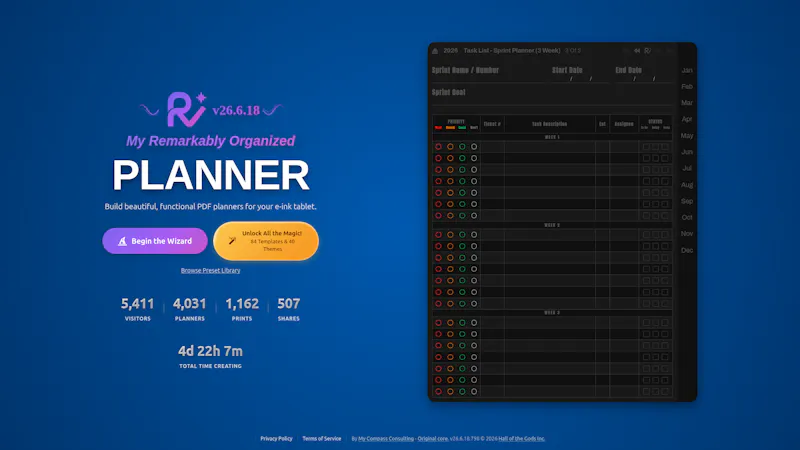Open the Terms of Service link
This screenshot has height=450, width=800.
321,438
